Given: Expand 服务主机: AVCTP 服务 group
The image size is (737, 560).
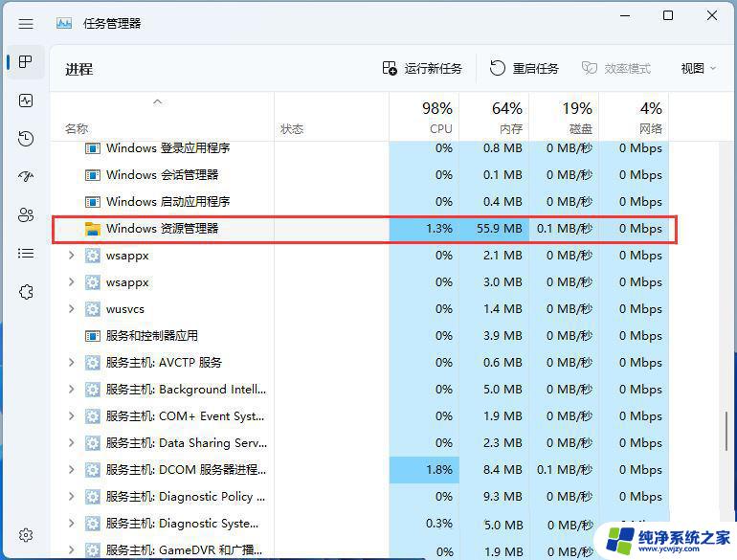Looking at the screenshot, I should pos(71,363).
